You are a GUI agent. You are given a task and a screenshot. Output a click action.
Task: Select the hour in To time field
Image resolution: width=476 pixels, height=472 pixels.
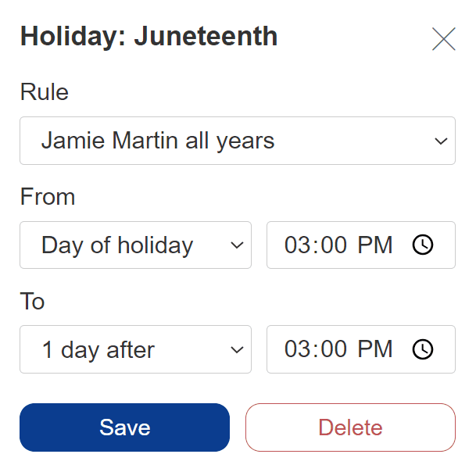(295, 349)
